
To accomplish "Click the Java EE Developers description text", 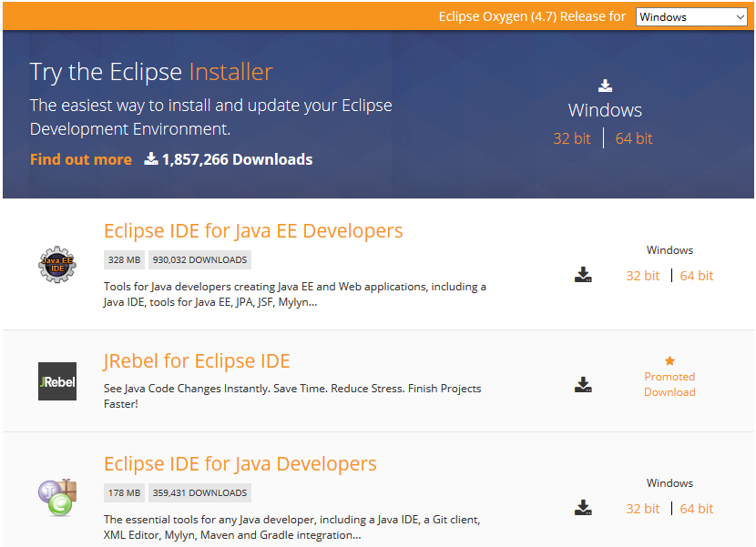I will (x=295, y=295).
